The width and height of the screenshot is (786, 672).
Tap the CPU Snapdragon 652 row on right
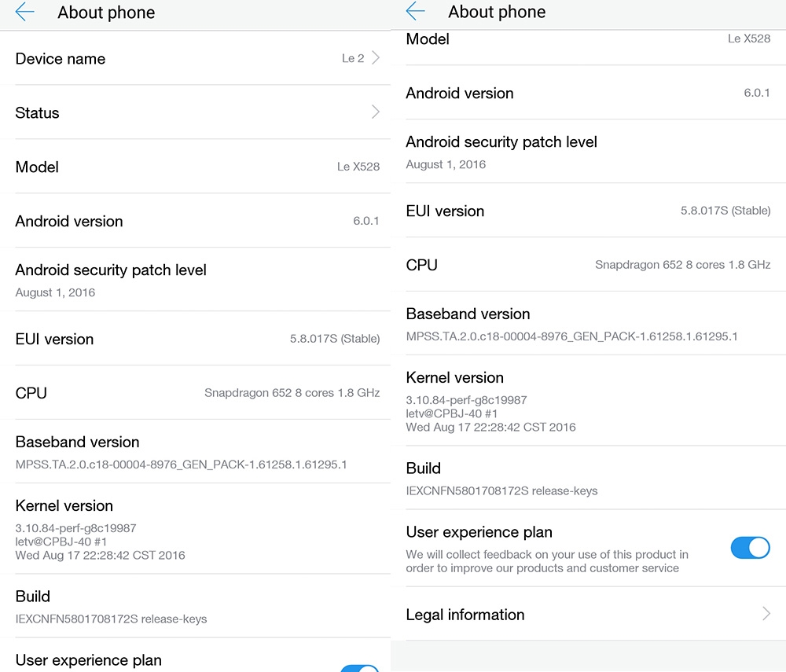coord(588,265)
